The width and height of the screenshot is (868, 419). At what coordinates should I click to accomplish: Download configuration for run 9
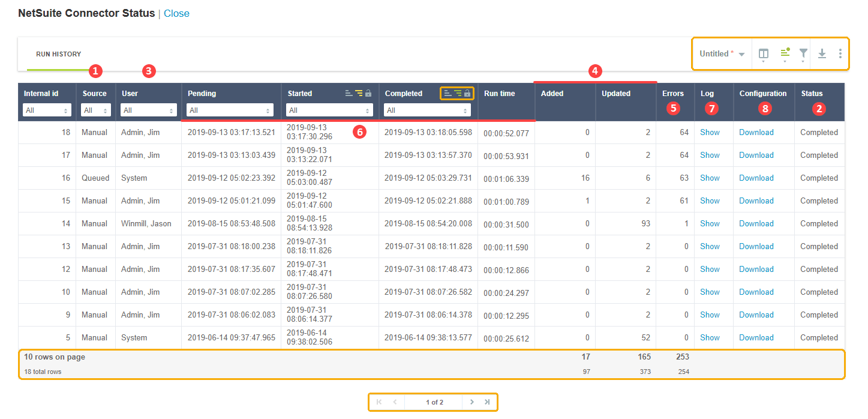coord(756,315)
